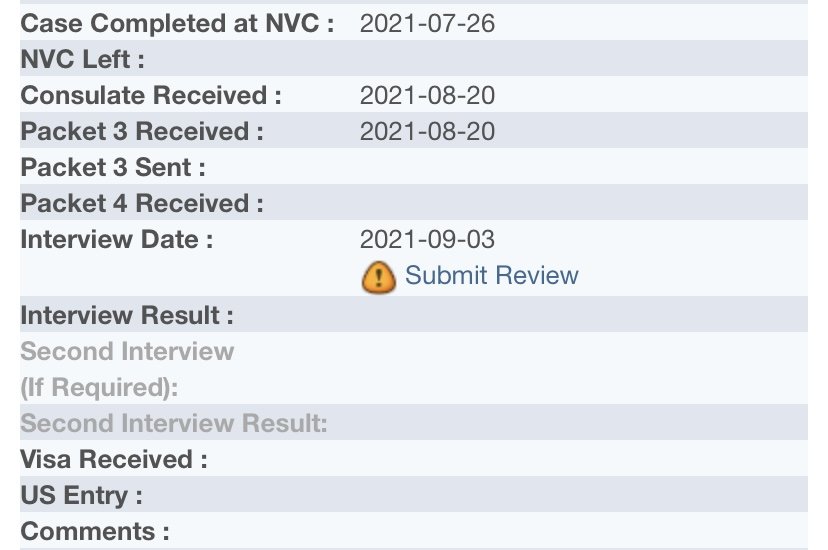Click the orange warning icon beside Submit Review
This screenshot has height=550, width=828.
click(379, 277)
